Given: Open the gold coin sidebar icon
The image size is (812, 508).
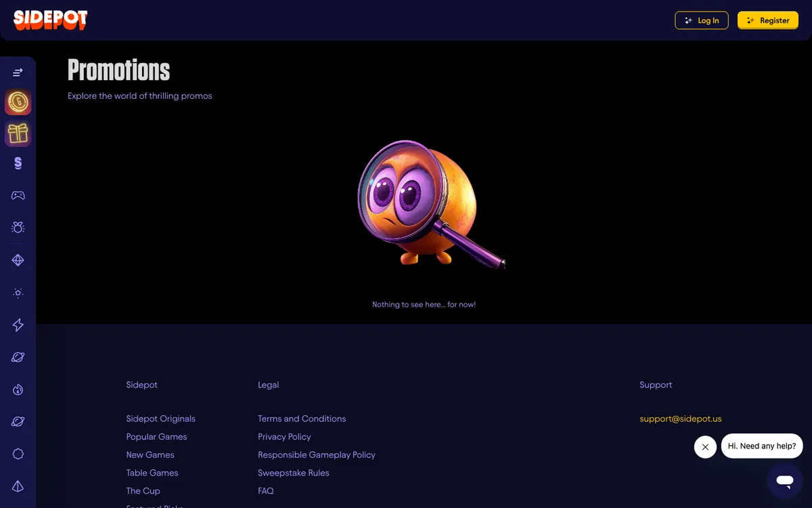Looking at the screenshot, I should (18, 102).
